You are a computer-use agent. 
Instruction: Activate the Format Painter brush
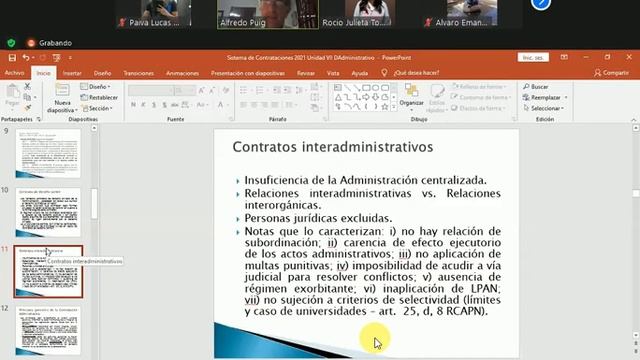(x=27, y=108)
